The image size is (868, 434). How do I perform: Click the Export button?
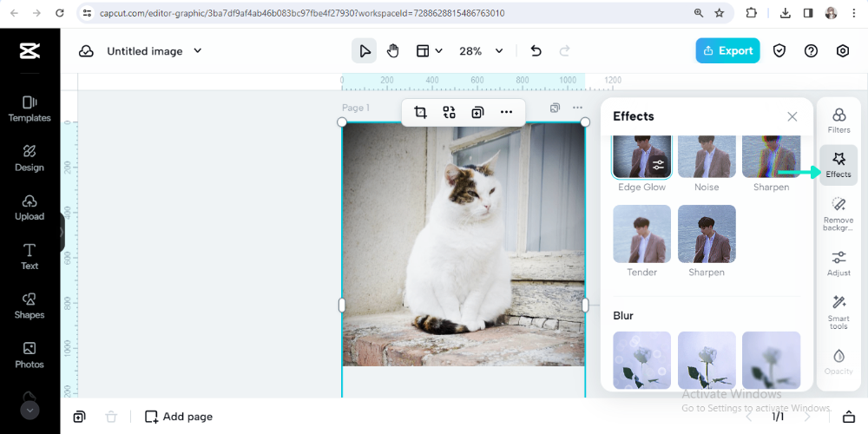tap(727, 51)
